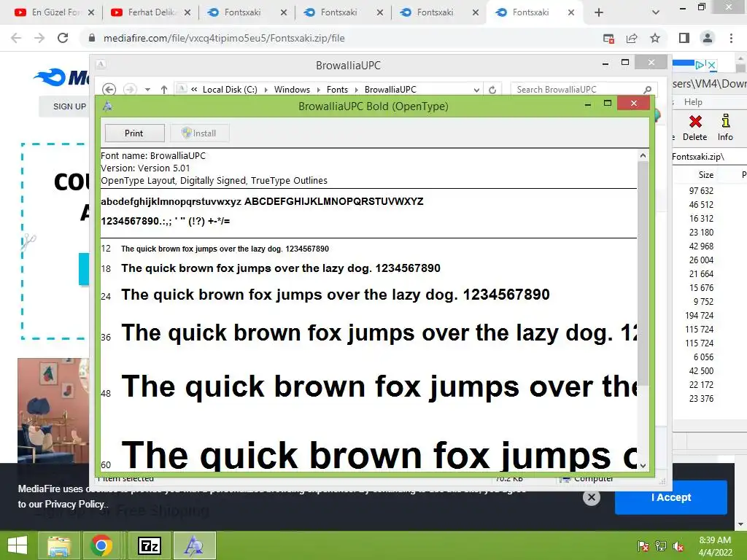Screen dimensions: 747x560
Task: Click SIGN UP on the MediaFire page
Action: [69, 106]
